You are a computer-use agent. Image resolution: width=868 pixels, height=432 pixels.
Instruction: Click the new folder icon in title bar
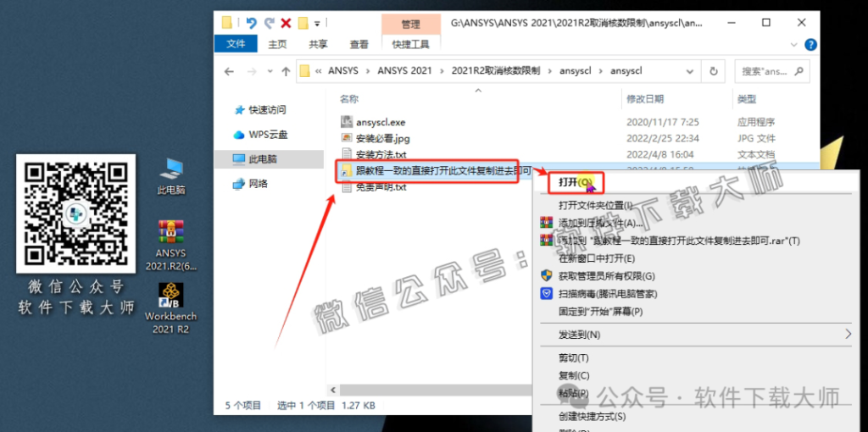(303, 23)
